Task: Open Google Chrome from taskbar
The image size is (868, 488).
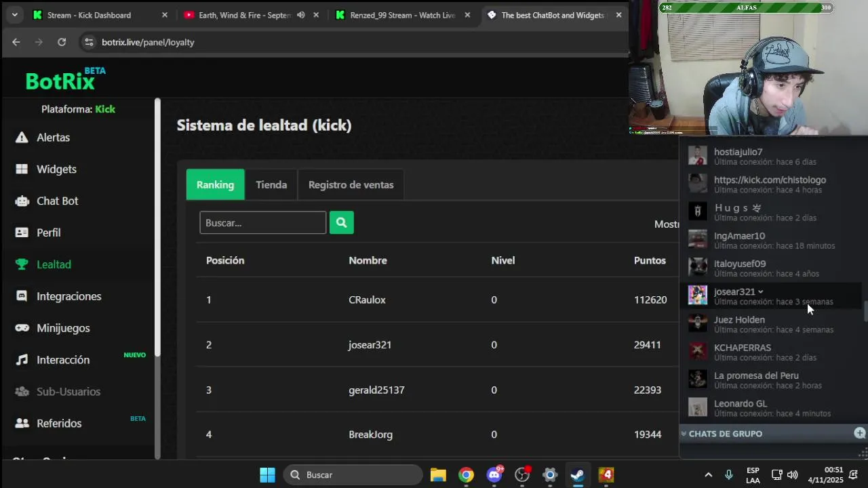Action: coord(466,475)
